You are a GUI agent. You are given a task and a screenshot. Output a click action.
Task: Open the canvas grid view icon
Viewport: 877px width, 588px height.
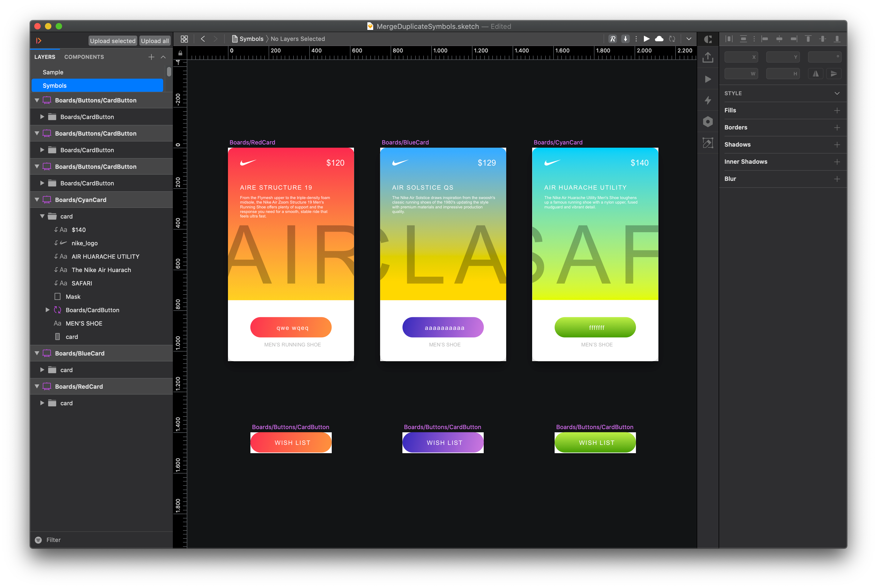click(184, 39)
